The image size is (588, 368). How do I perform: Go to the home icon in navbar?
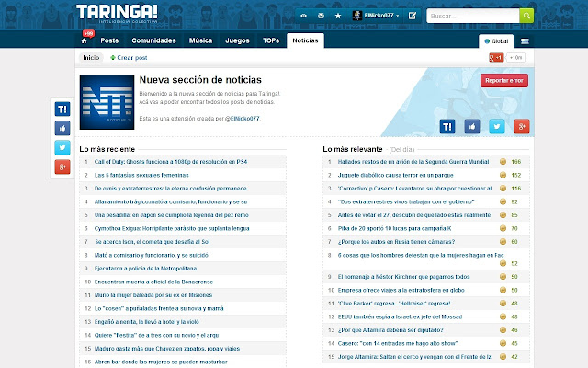pyautogui.click(x=84, y=40)
